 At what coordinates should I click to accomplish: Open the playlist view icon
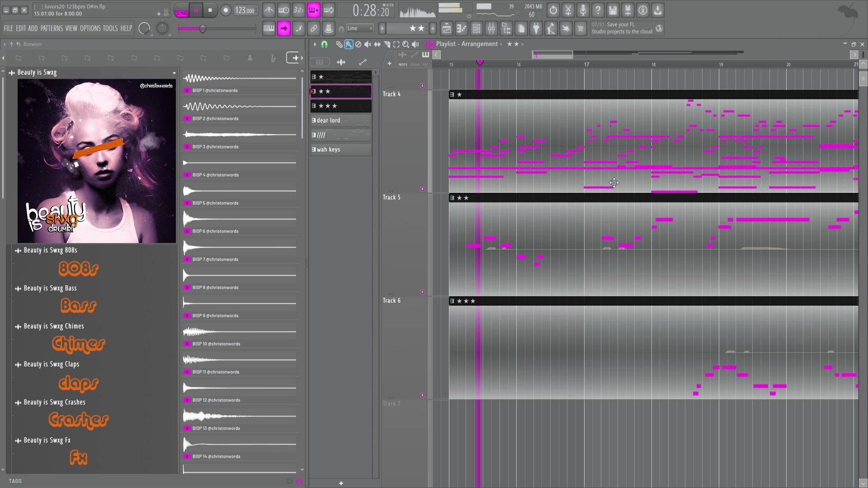click(x=446, y=29)
